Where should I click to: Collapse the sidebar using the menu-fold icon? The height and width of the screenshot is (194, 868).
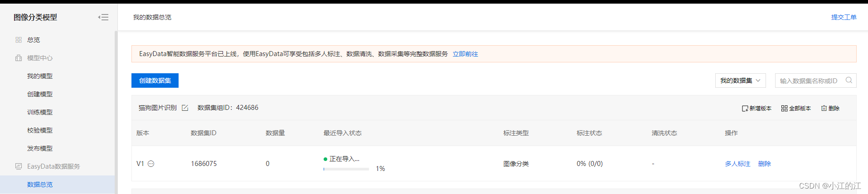(103, 17)
